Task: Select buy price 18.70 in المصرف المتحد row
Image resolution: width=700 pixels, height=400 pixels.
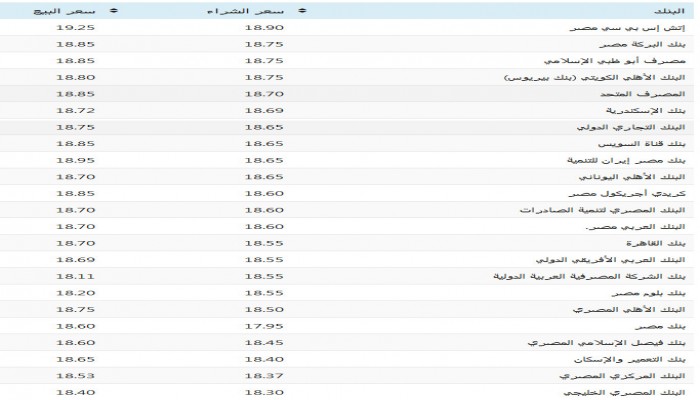Action: click(264, 94)
